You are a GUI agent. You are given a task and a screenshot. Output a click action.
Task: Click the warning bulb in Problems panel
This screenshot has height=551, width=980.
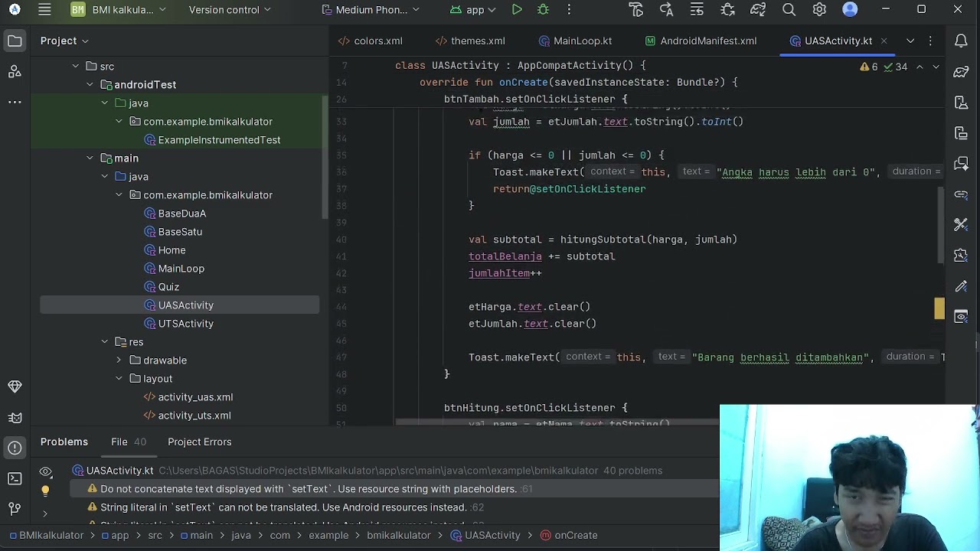tap(45, 491)
